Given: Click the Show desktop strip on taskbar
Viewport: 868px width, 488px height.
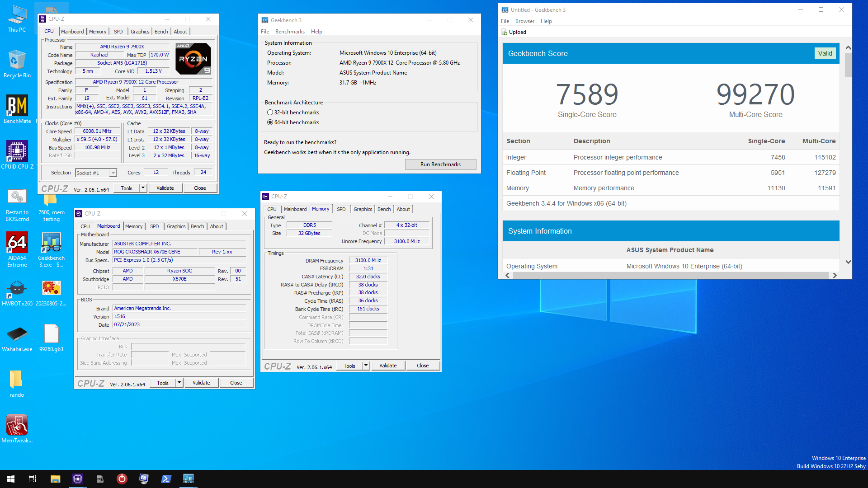Looking at the screenshot, I should click(x=866, y=479).
